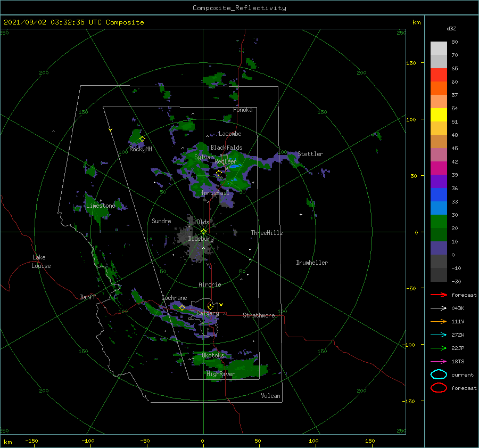The height and width of the screenshot is (448, 479).
Task: Click the RedDeer city label
Action: [x=226, y=161]
